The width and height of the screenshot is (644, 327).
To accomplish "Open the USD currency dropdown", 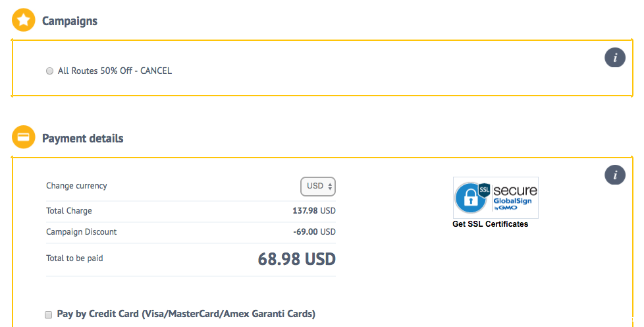I will click(319, 186).
